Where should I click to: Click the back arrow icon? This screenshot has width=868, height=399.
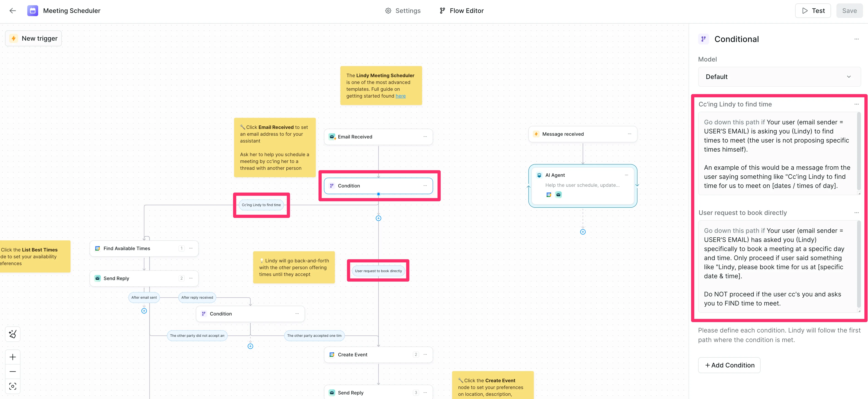[13, 11]
